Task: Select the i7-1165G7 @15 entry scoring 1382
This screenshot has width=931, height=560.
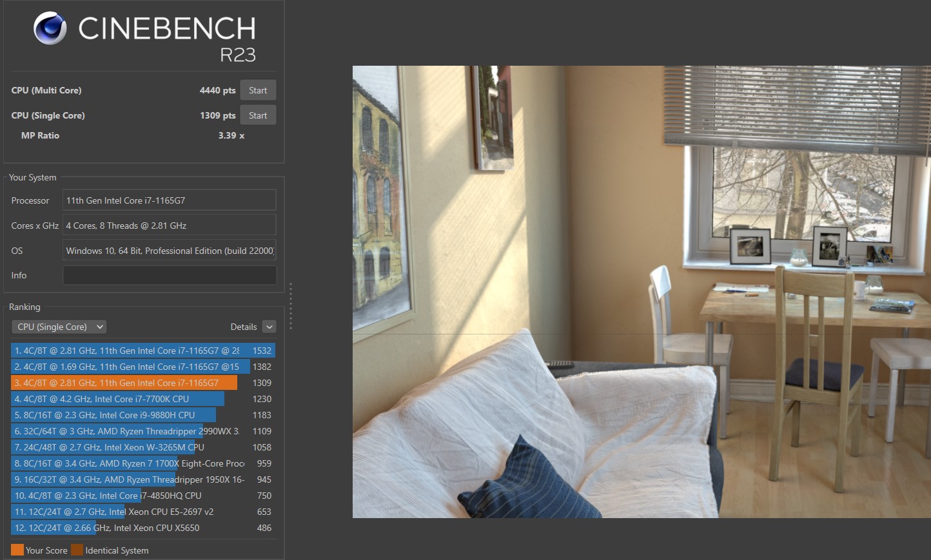Action: [x=129, y=367]
